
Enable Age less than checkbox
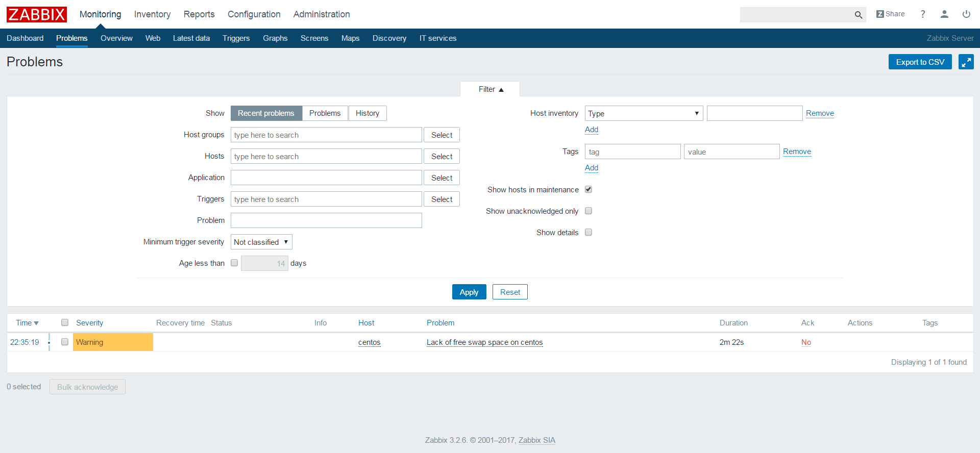[x=234, y=263]
